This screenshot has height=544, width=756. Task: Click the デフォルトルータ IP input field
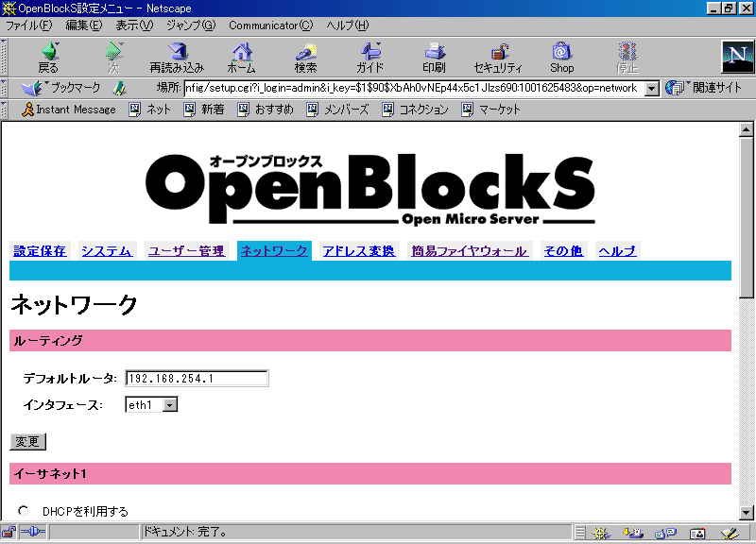[x=197, y=378]
